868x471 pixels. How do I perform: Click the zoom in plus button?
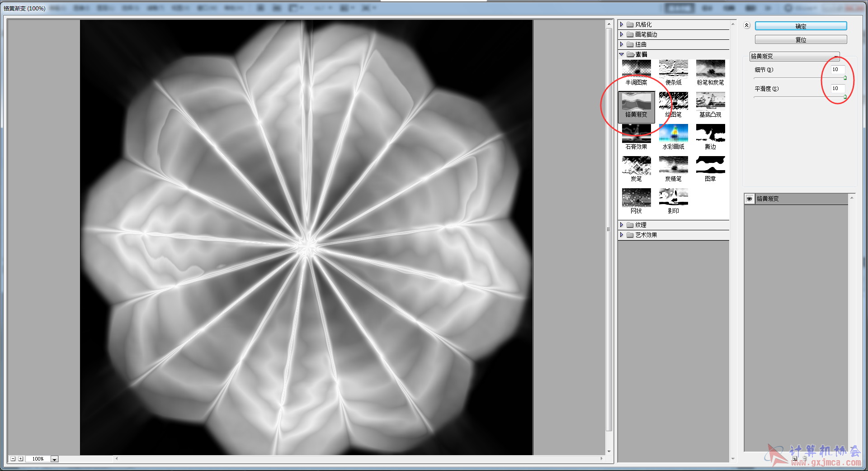(x=21, y=459)
